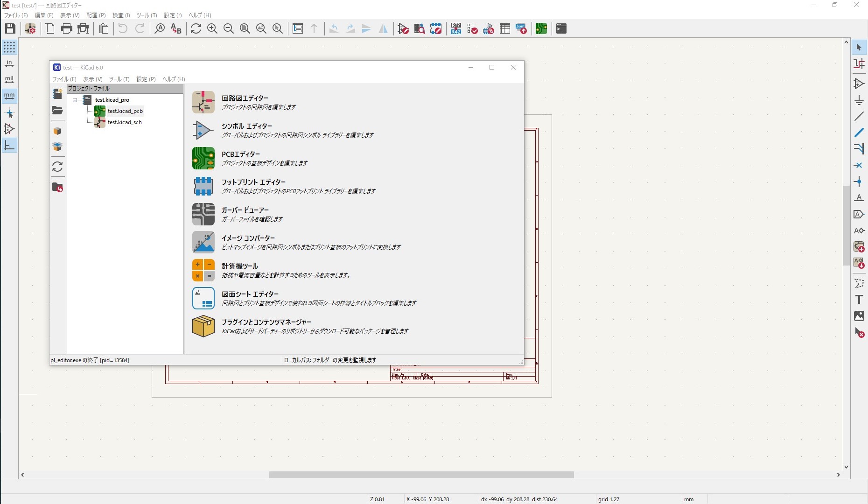Image resolution: width=868 pixels, height=504 pixels.
Task: Select test.kicad_sch in project tree
Action: 125,122
